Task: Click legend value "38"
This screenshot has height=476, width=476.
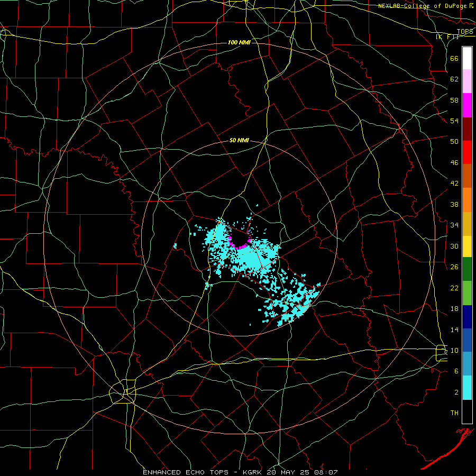Action: tap(454, 204)
